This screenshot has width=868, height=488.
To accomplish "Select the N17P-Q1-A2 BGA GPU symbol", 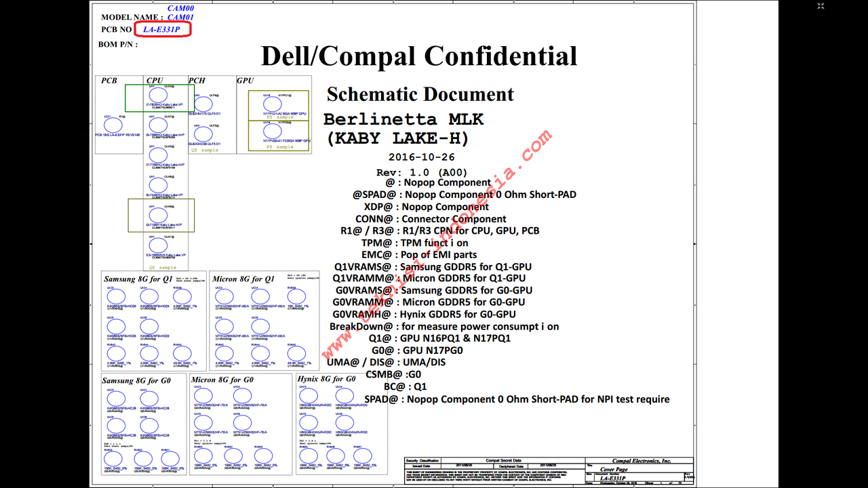I will pyautogui.click(x=273, y=104).
